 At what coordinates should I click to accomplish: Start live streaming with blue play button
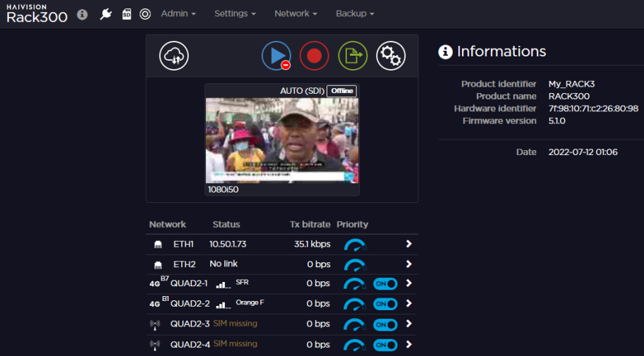[x=276, y=56]
